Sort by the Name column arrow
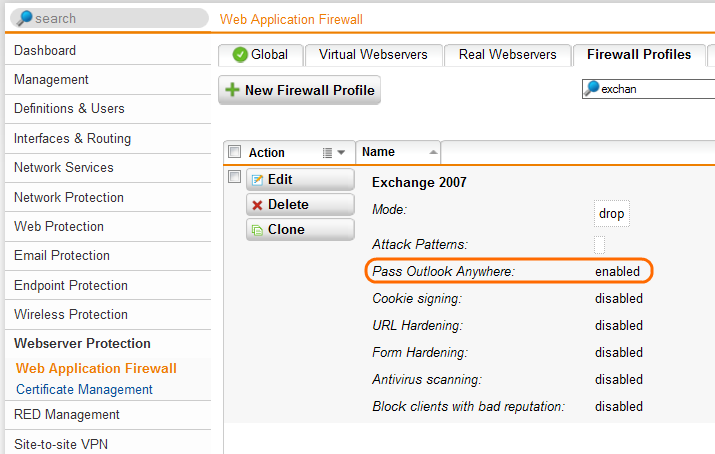The height and width of the screenshot is (454, 715). [x=433, y=152]
